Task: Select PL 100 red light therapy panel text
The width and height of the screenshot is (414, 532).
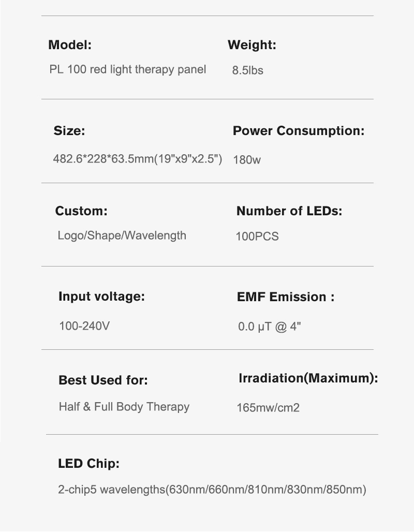Action: click(x=128, y=69)
